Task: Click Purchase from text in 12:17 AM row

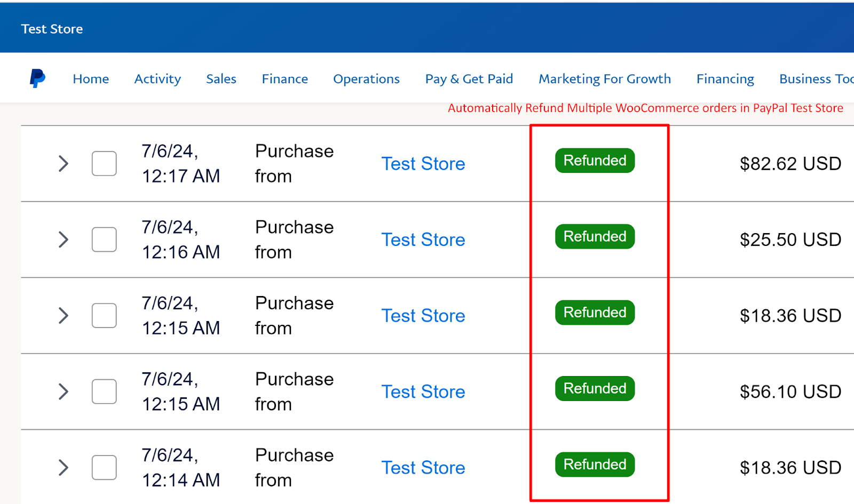Action: tap(294, 164)
